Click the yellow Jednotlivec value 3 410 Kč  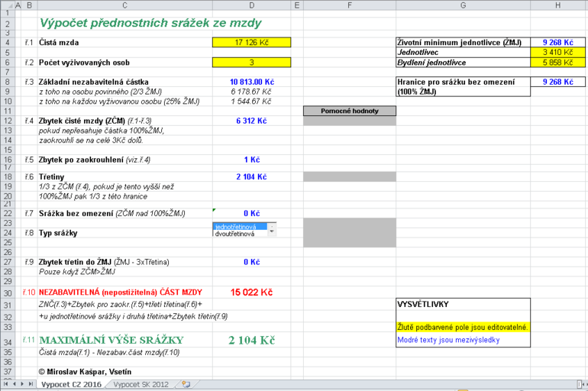pyautogui.click(x=558, y=52)
